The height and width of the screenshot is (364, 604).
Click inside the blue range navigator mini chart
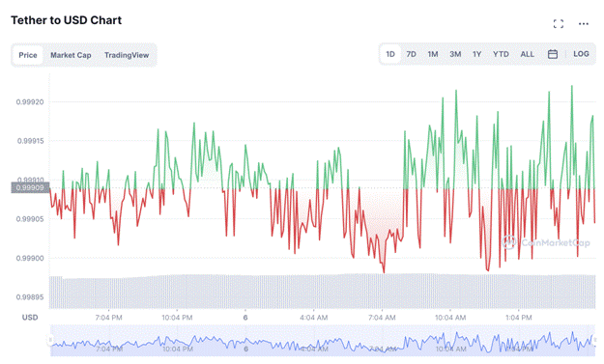point(323,340)
